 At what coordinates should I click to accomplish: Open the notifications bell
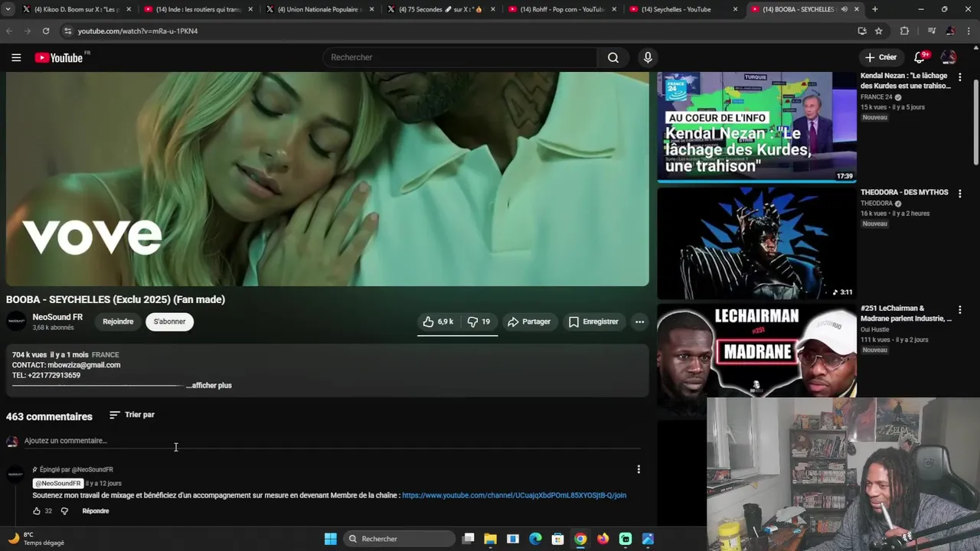[920, 57]
